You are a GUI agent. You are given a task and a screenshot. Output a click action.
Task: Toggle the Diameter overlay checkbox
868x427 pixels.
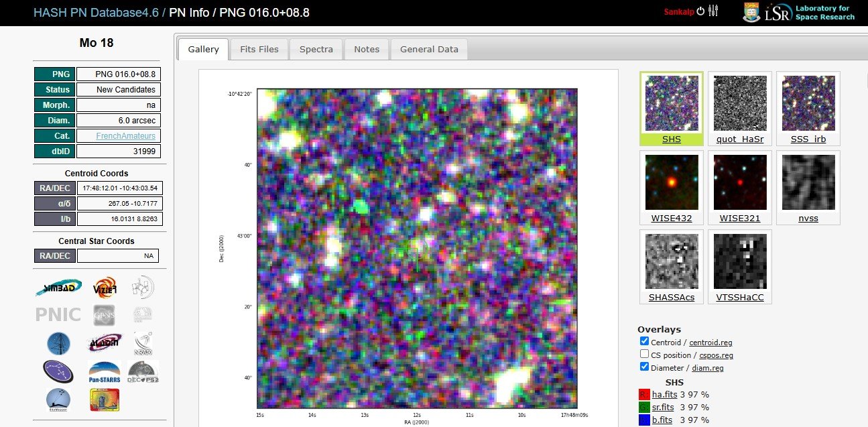[644, 367]
